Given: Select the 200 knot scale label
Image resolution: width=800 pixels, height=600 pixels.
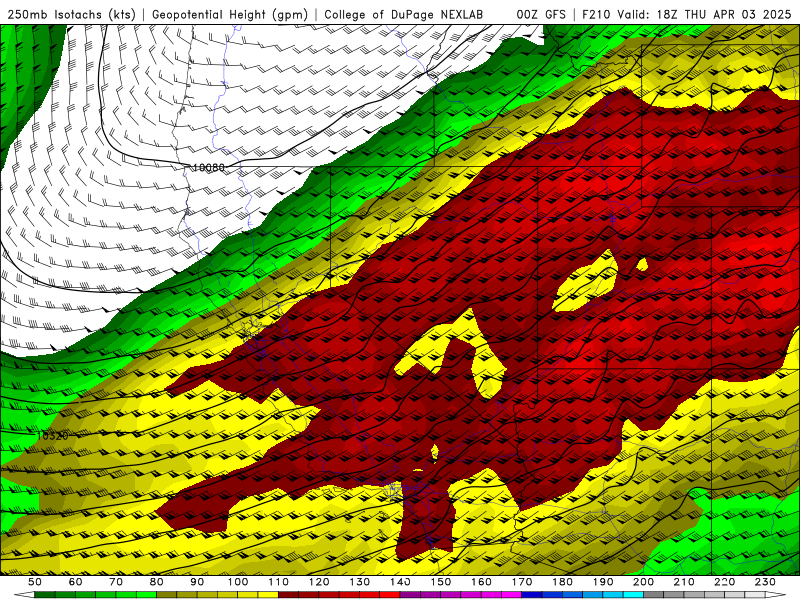Looking at the screenshot, I should pos(643,582).
